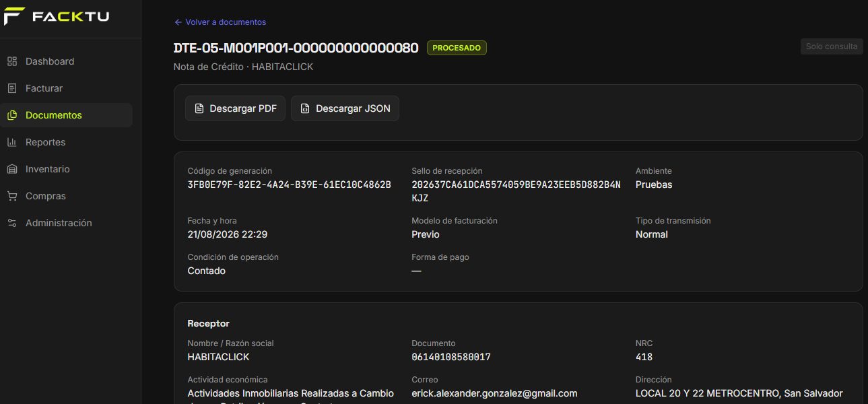Image resolution: width=868 pixels, height=404 pixels.
Task: Click the Tipo de transmisión value Normal
Action: [652, 234]
